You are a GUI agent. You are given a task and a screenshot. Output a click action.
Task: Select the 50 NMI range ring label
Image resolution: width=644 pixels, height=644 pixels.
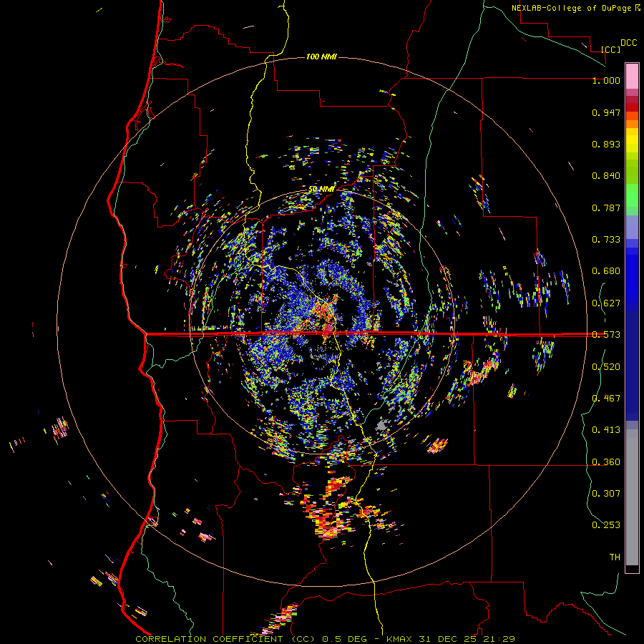click(x=321, y=189)
